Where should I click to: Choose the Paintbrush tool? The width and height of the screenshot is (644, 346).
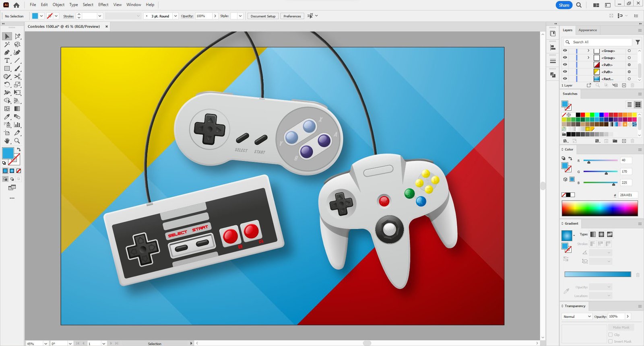17,68
